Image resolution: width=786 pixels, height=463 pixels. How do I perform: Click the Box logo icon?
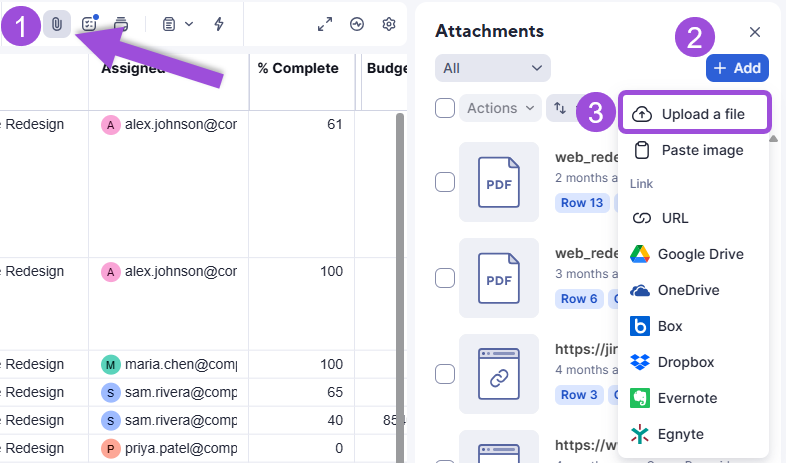point(640,326)
